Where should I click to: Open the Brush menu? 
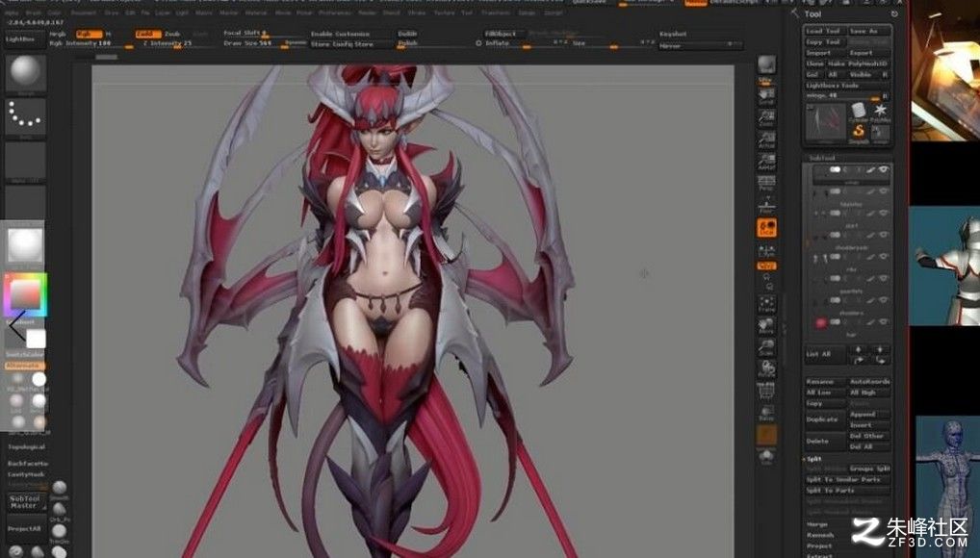pos(33,13)
